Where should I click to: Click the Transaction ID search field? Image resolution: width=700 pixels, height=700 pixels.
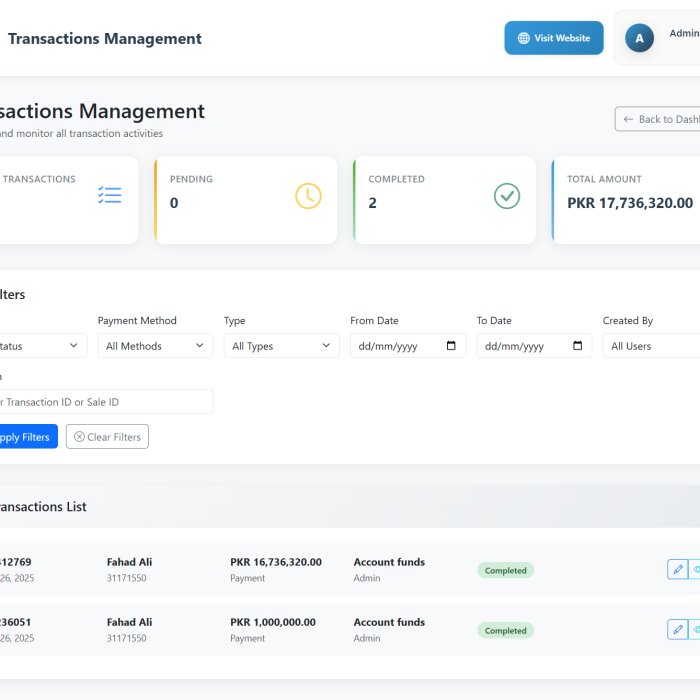tap(105, 402)
